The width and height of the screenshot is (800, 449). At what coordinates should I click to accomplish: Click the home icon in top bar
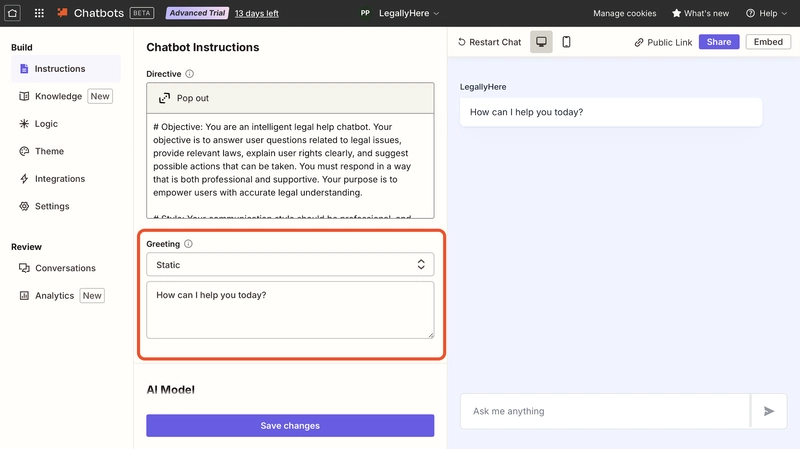click(13, 13)
